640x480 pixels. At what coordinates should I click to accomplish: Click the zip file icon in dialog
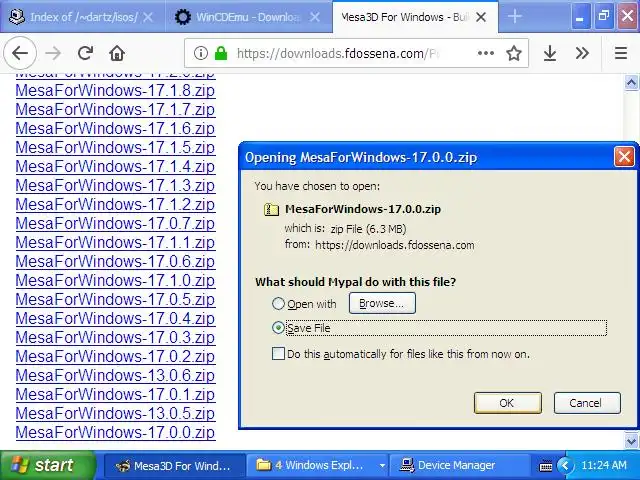271,209
